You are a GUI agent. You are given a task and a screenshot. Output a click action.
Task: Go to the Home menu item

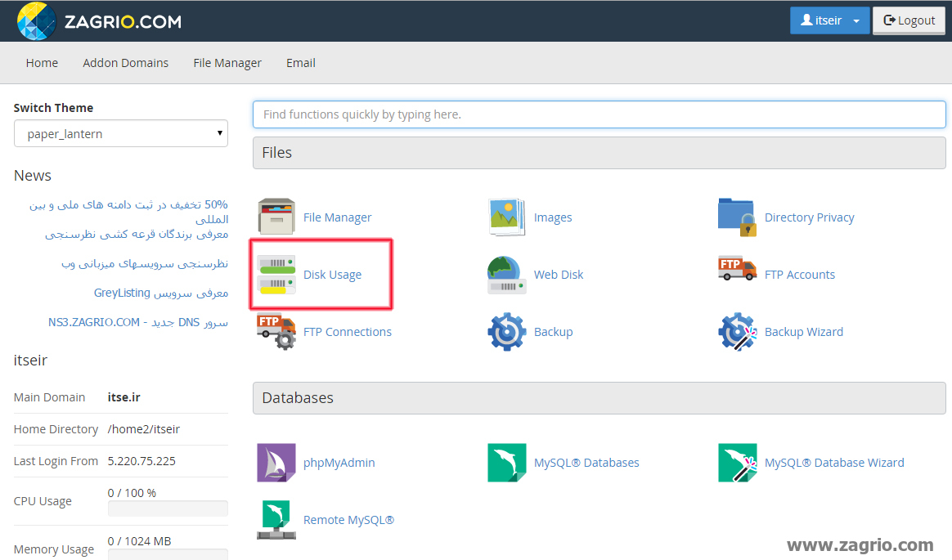[x=42, y=62]
